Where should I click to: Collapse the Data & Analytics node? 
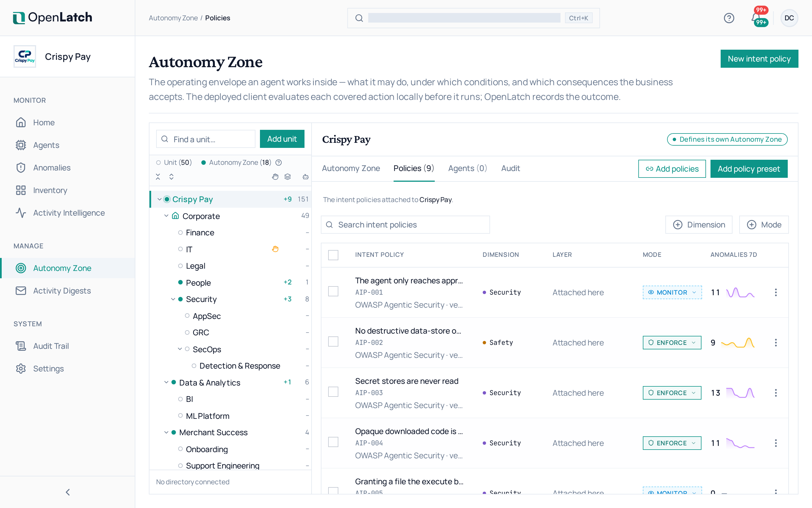point(166,382)
